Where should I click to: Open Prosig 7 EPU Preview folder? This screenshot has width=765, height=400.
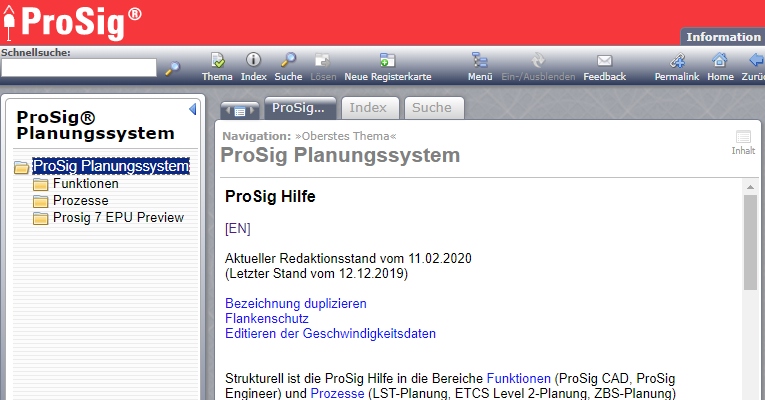click(x=118, y=218)
